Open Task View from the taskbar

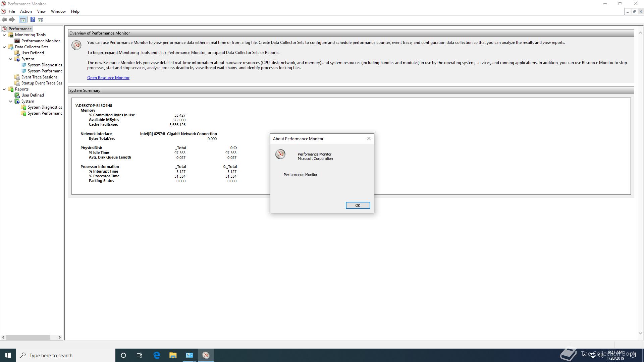140,355
